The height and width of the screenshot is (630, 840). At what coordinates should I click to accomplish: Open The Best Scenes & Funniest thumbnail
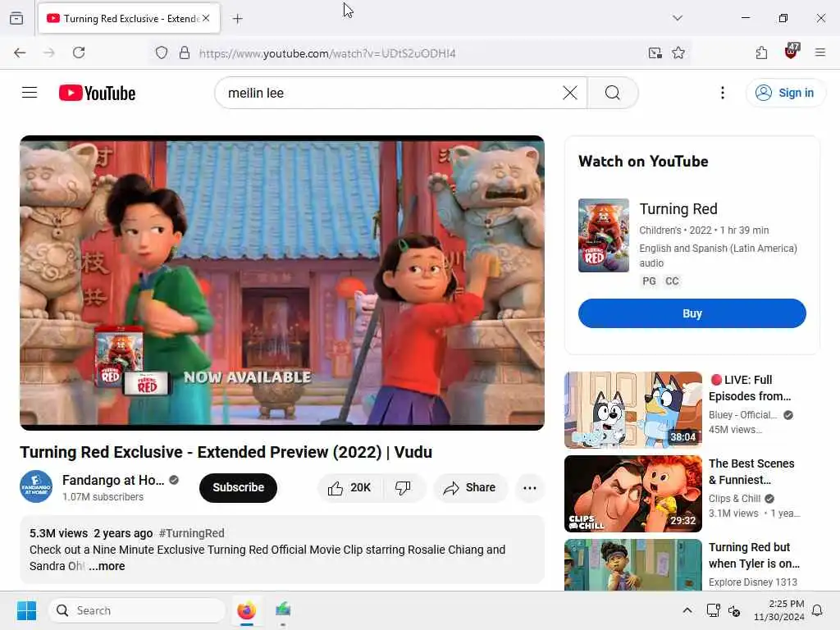(632, 493)
